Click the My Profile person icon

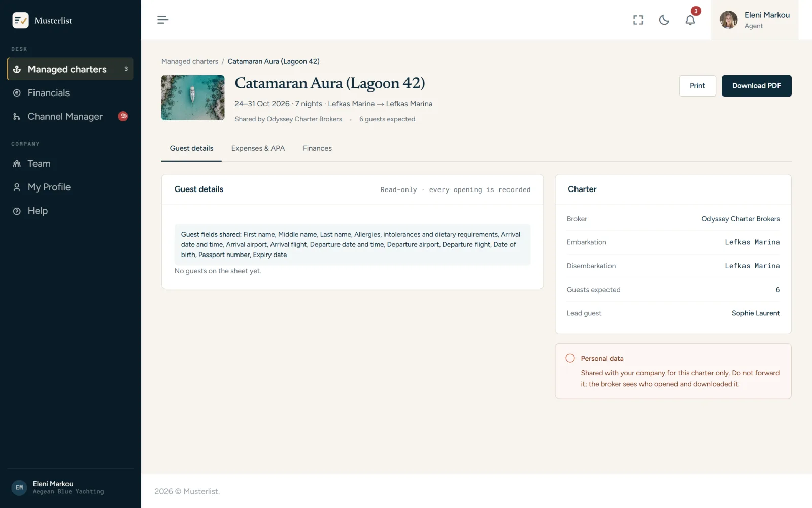[x=17, y=187]
